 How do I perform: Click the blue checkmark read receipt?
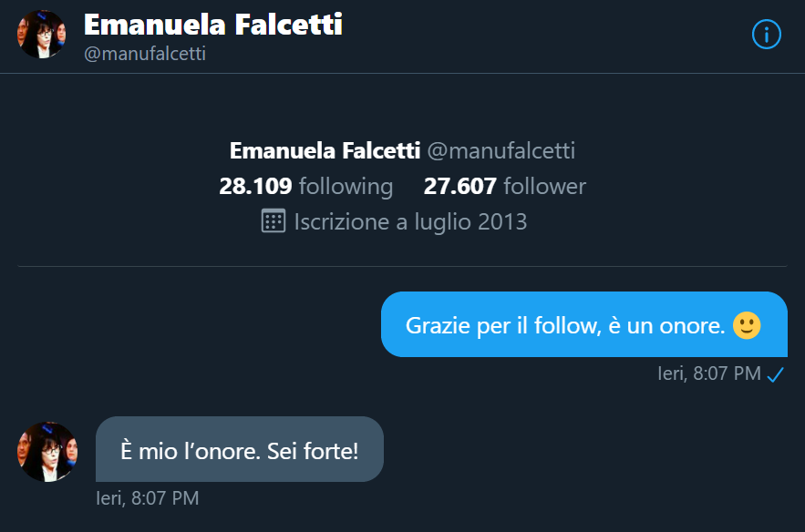coord(775,375)
